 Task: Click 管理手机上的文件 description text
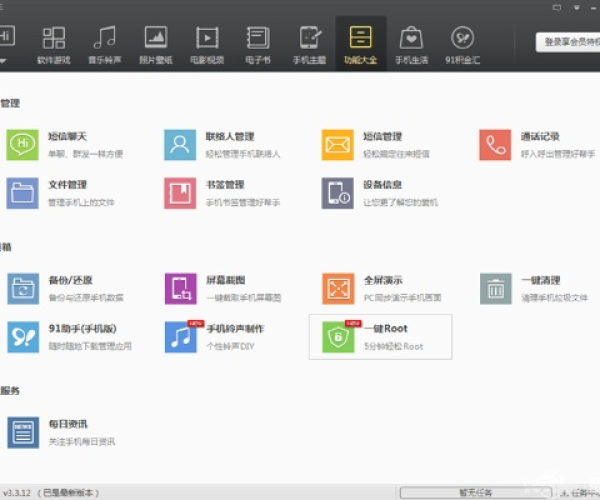(x=81, y=202)
